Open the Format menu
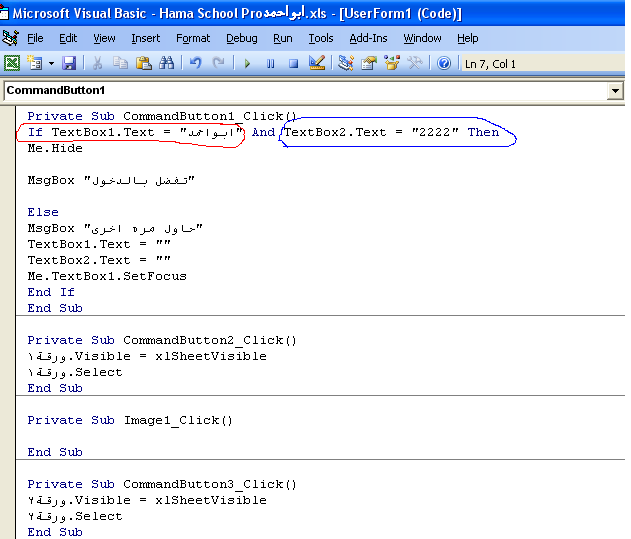Screen dimensions: 631x539 193,38
